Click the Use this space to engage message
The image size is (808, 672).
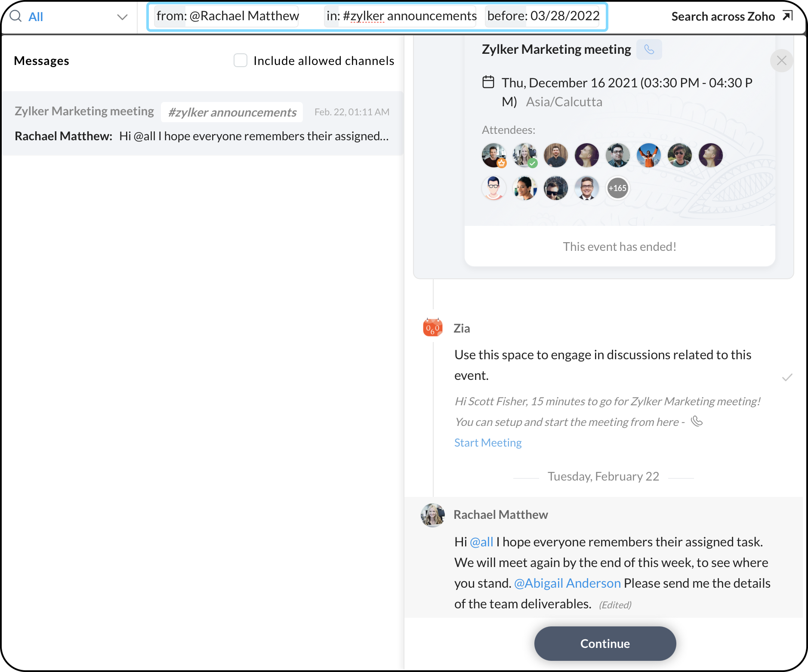pos(603,365)
